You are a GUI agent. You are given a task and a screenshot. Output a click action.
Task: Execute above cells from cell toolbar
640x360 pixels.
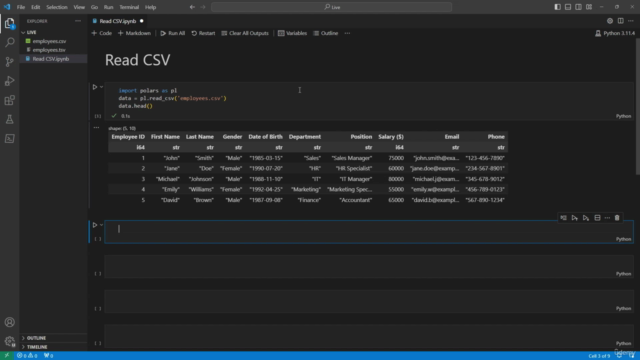[575, 218]
